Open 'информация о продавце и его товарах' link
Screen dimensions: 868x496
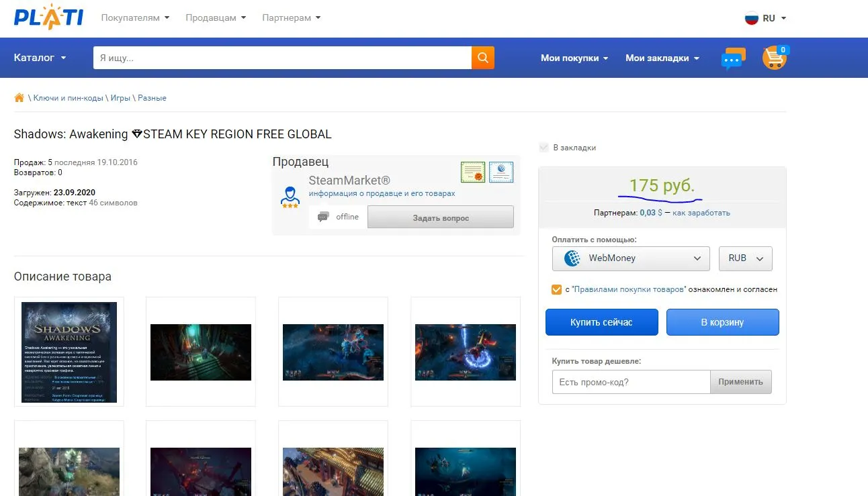pos(382,193)
